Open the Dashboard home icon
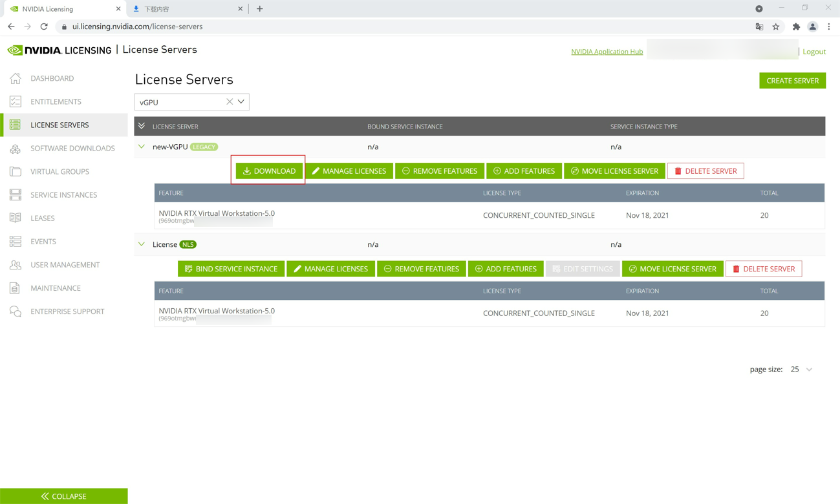 pos(16,78)
